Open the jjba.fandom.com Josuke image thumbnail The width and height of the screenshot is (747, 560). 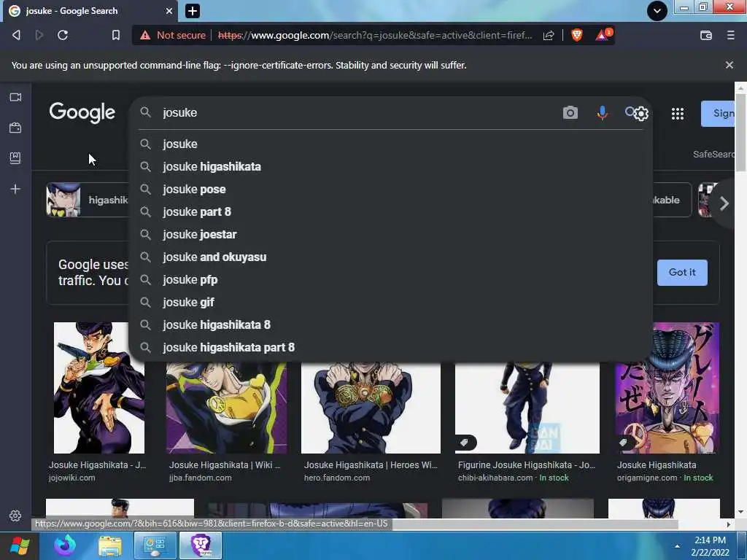(226, 408)
